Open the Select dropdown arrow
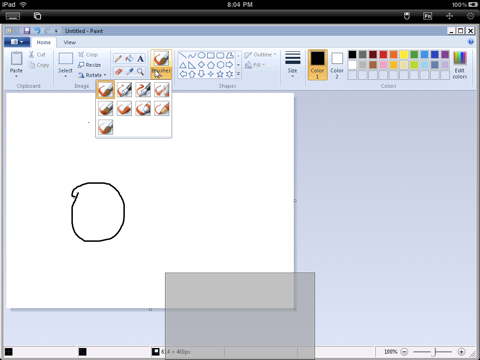The width and height of the screenshot is (480, 360). pyautogui.click(x=65, y=76)
